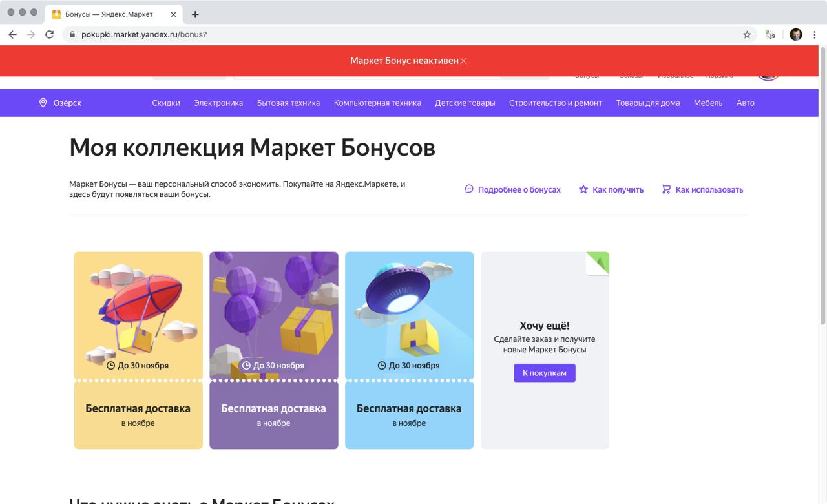Open the 'Товары для дома' category
The width and height of the screenshot is (827, 504).
click(x=648, y=103)
